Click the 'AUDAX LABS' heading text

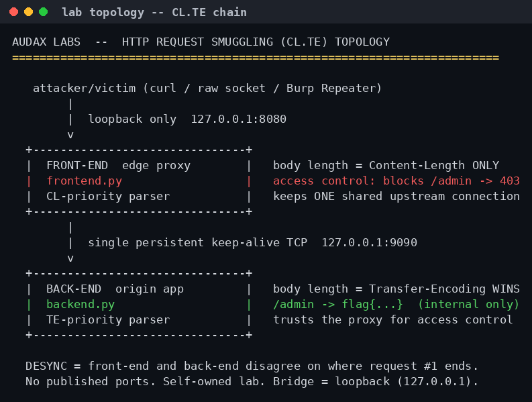[46, 42]
